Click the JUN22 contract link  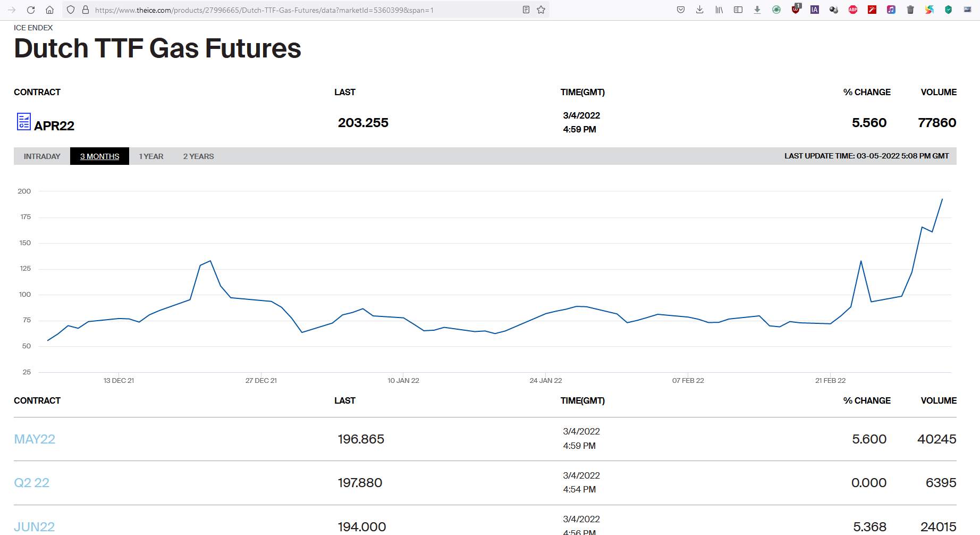[35, 526]
